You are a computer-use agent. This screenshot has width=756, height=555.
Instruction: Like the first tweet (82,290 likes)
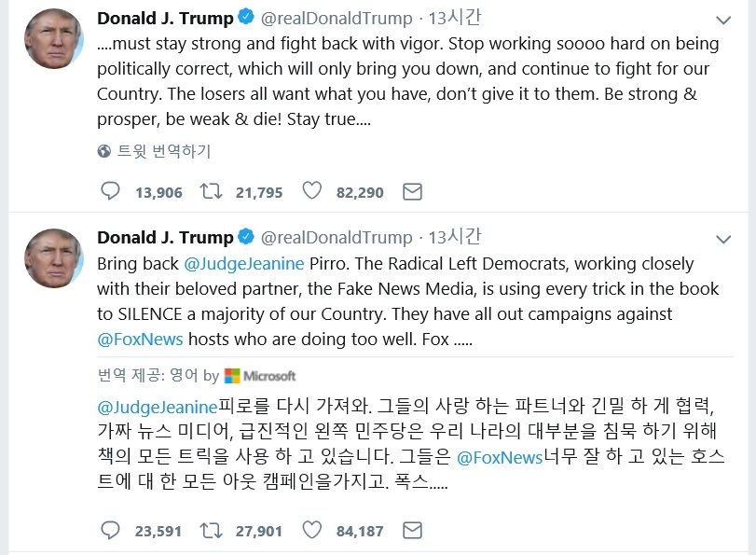312,192
